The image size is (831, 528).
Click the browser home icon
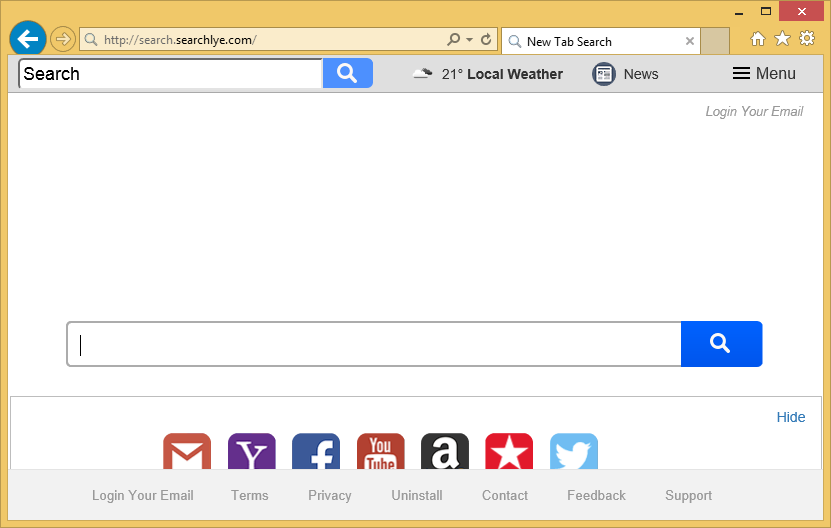coord(758,39)
